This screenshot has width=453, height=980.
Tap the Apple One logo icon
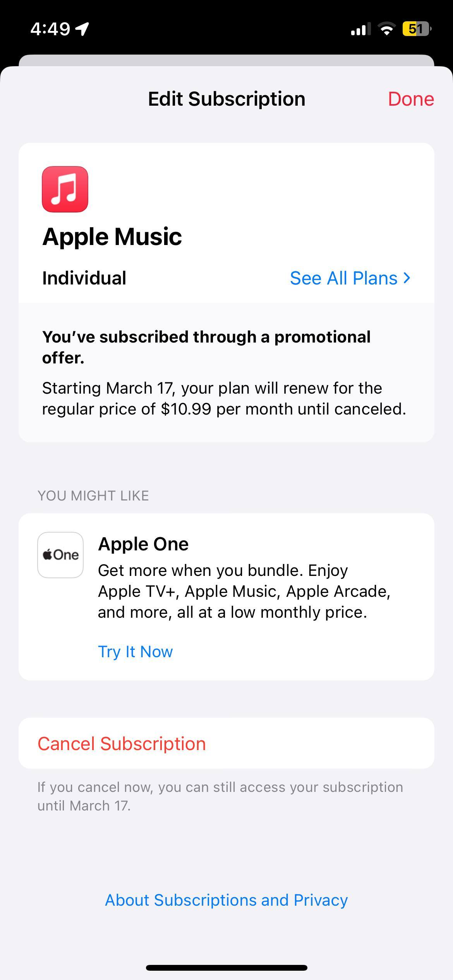pyautogui.click(x=60, y=555)
